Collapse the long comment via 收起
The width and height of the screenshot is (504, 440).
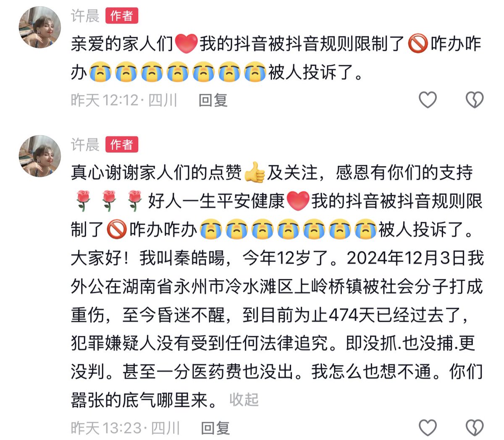pos(244,399)
